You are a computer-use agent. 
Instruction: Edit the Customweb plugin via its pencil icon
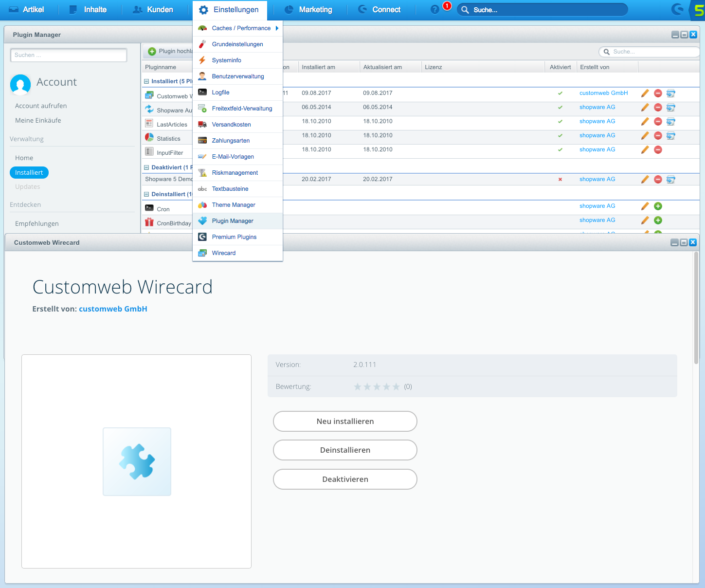point(645,93)
